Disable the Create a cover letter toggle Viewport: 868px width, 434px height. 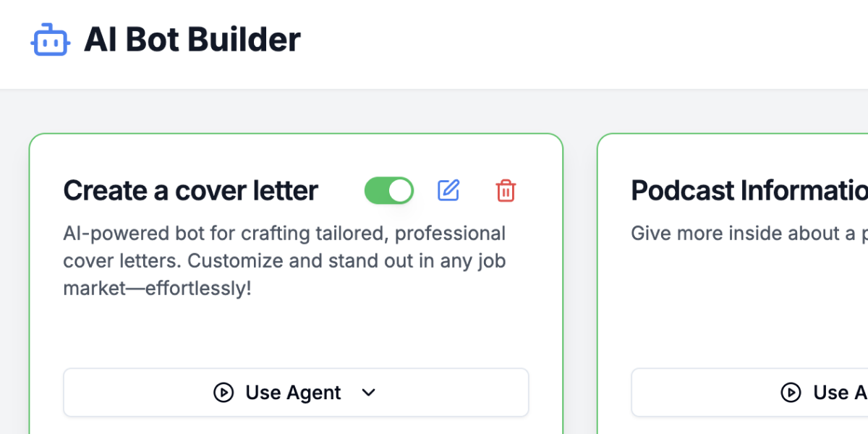pyautogui.click(x=389, y=191)
